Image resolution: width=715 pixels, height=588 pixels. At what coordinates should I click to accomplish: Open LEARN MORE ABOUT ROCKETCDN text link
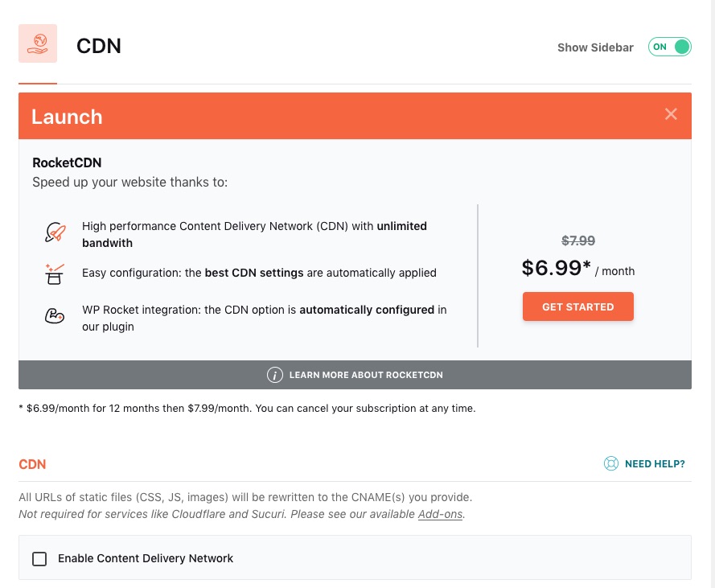click(x=366, y=375)
